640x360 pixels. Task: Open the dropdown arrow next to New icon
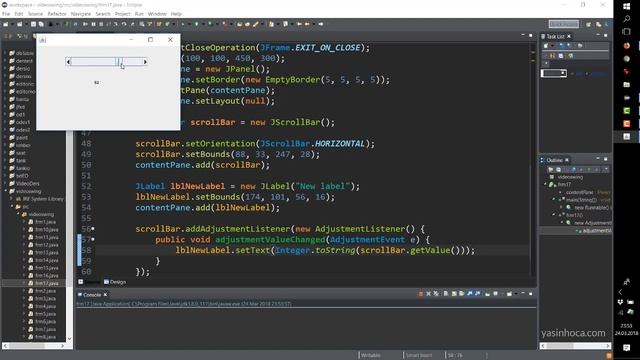(12, 24)
